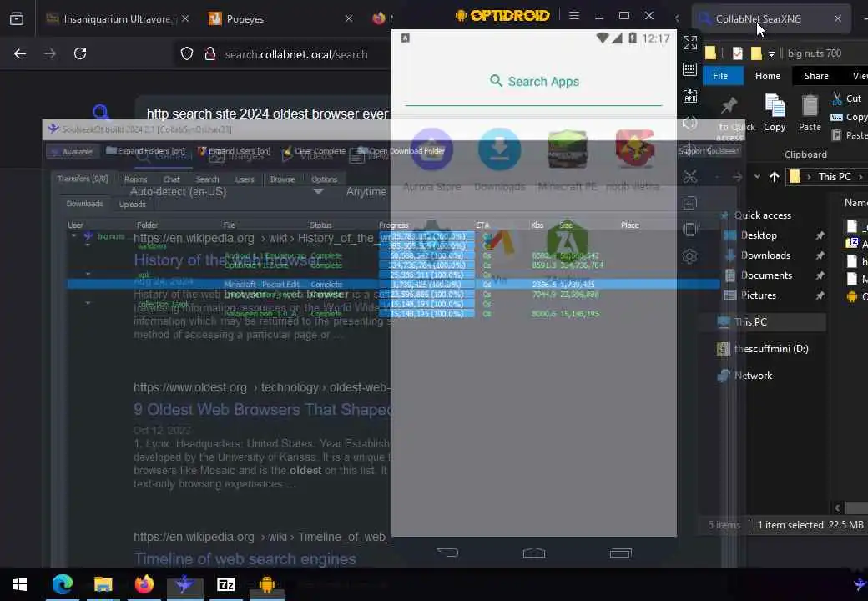Open Optidroid settings gear
The width and height of the screenshot is (868, 601).
click(689, 256)
